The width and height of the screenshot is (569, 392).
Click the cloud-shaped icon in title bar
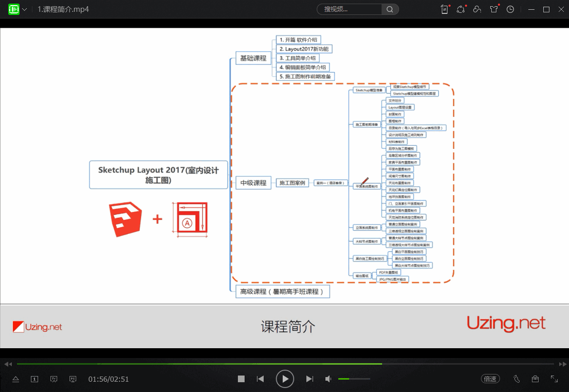pos(477,9)
